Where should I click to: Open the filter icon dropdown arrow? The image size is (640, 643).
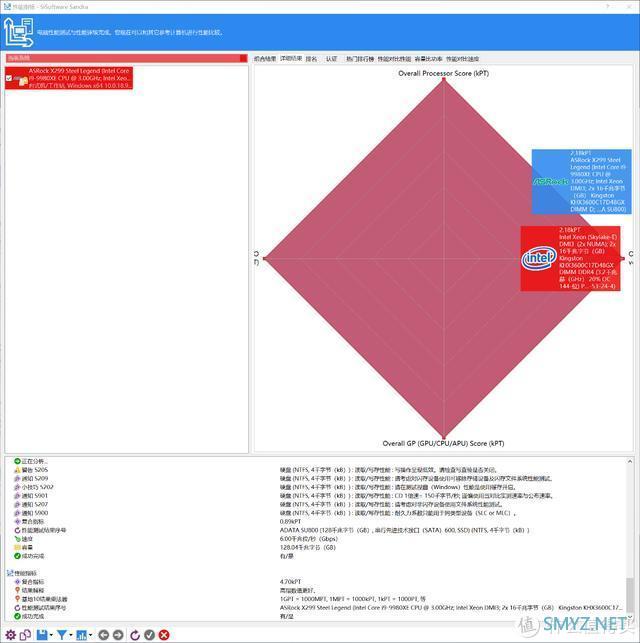[71, 635]
